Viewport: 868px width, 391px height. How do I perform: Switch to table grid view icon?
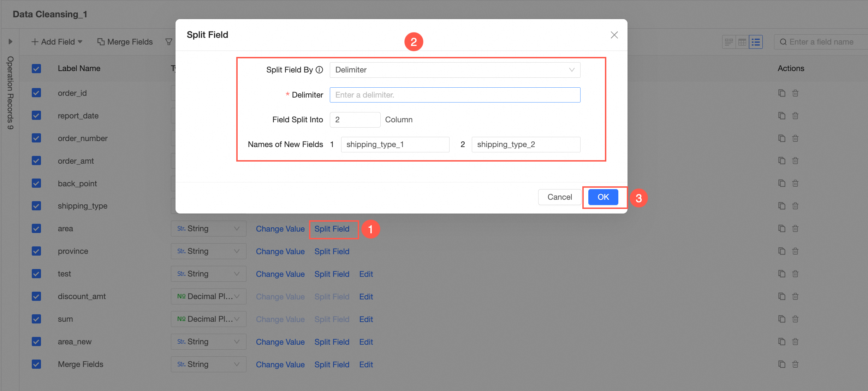tap(742, 42)
